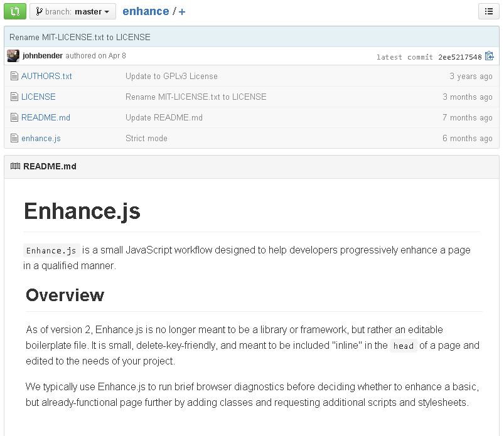Open the Strict mode commit
The image size is (504, 436).
(x=146, y=138)
